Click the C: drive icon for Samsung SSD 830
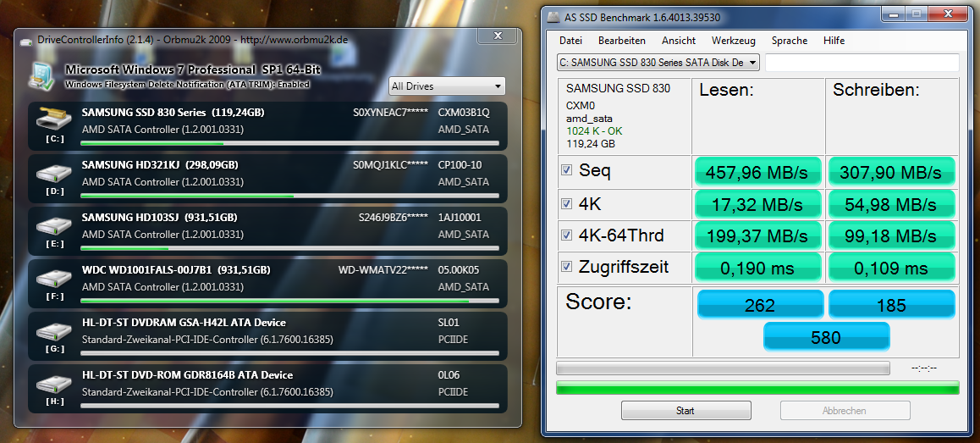Viewport: 980px width, 443px height. [55, 119]
